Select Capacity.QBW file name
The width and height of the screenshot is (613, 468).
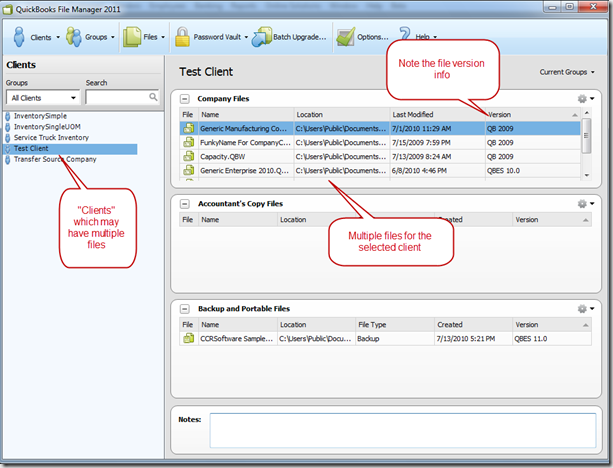coord(222,156)
